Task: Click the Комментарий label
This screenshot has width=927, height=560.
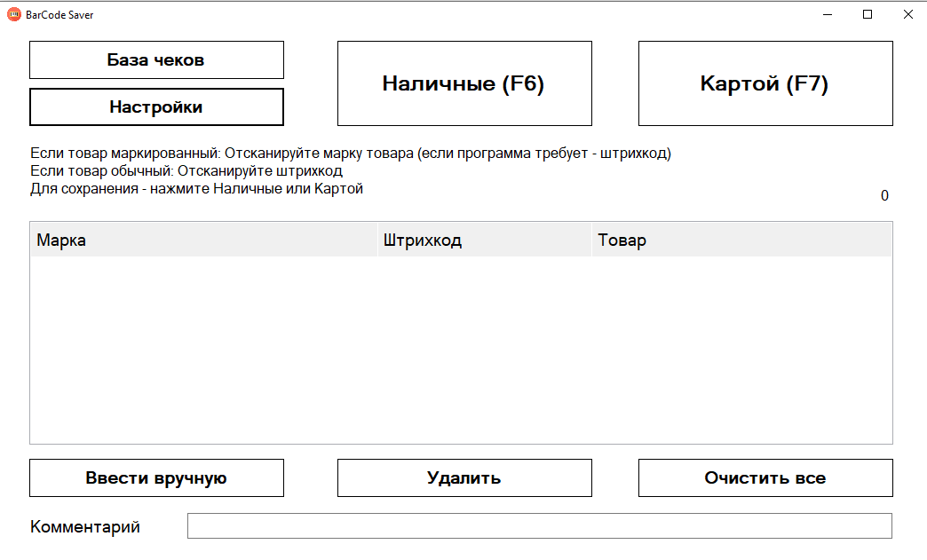Action: 85,527
